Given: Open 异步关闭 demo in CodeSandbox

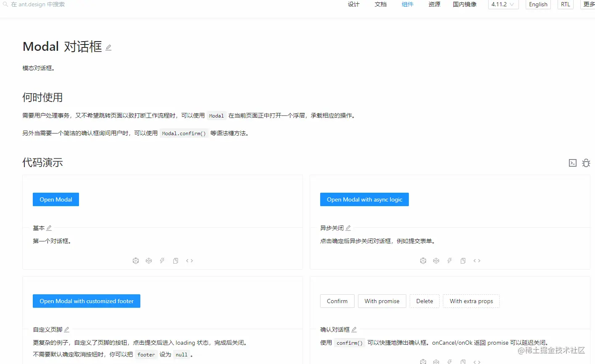Looking at the screenshot, I should point(423,261).
